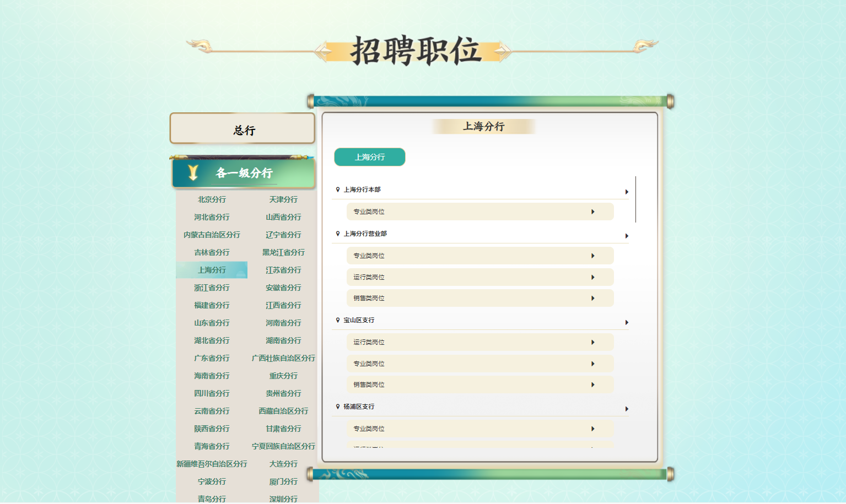Choose the highlighted 上海分行 list entry

coord(212,270)
